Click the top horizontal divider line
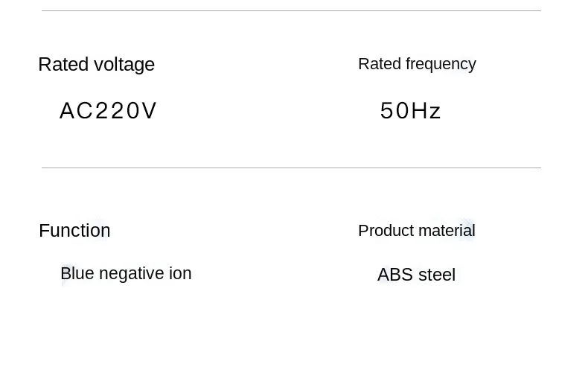The height and width of the screenshot is (370, 588). click(291, 11)
